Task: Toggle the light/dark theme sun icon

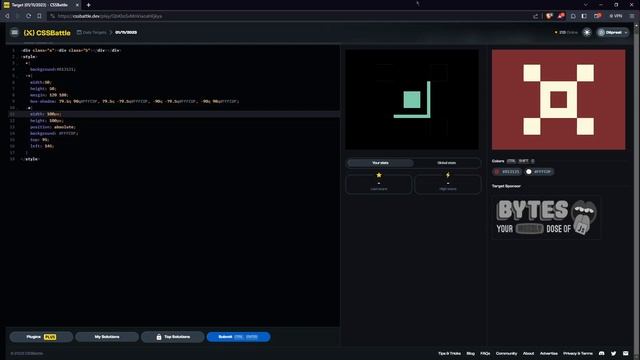Action: (x=587, y=32)
